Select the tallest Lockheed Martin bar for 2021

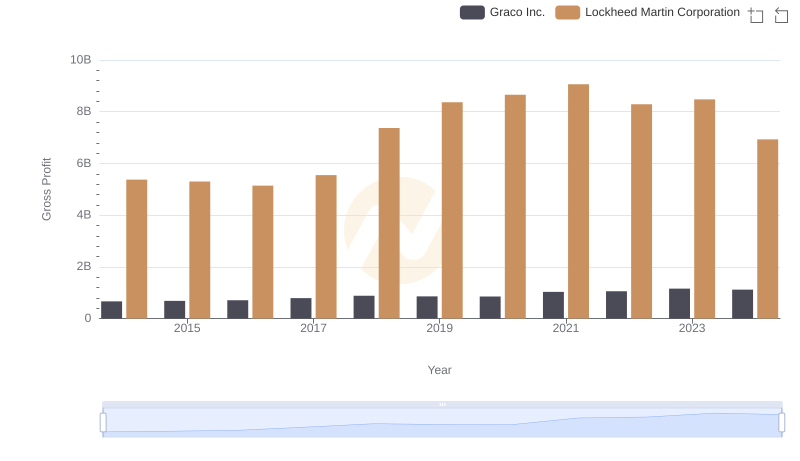578,201
